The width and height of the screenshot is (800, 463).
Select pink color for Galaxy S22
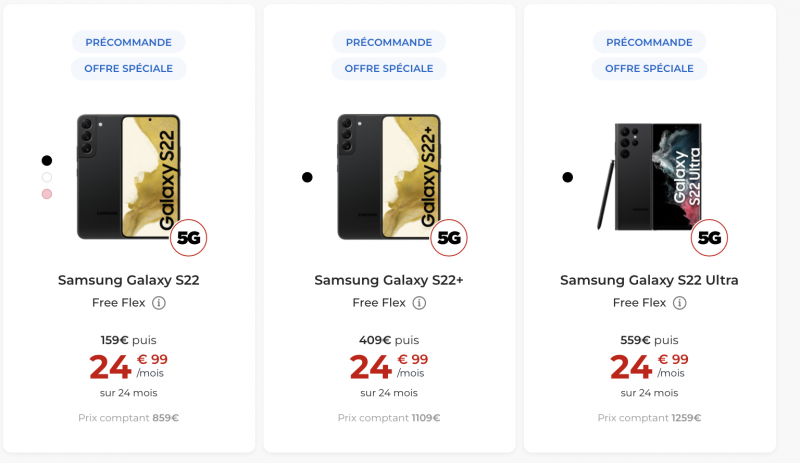[x=47, y=194]
